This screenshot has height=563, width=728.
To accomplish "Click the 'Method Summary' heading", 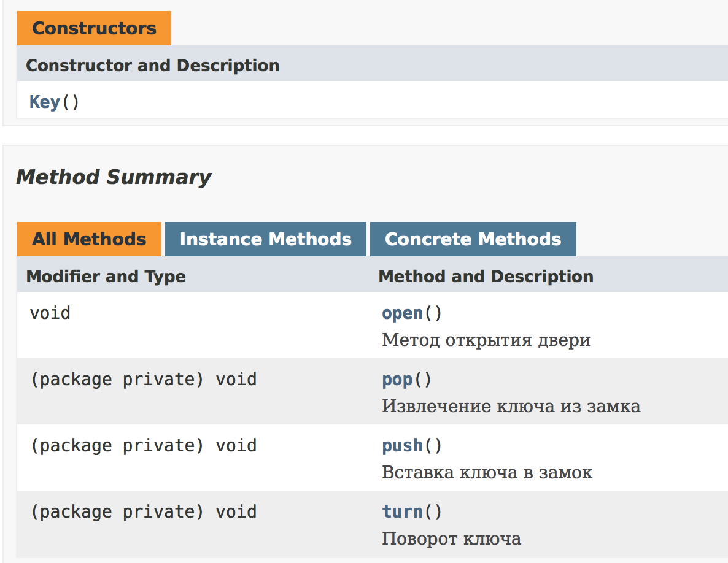I will tap(114, 177).
